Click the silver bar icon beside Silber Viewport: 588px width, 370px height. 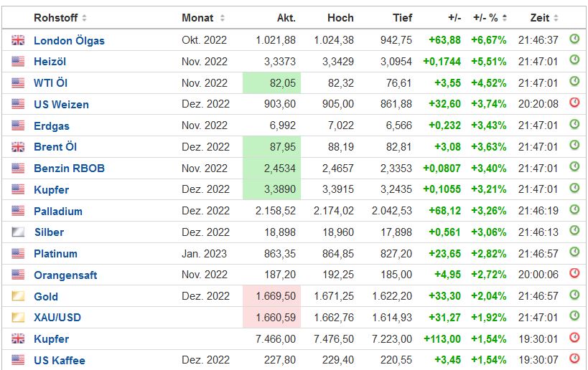18,232
